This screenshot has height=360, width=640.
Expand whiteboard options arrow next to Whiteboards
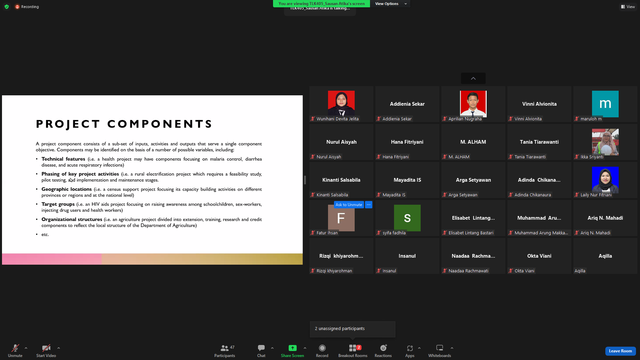pos(452,348)
